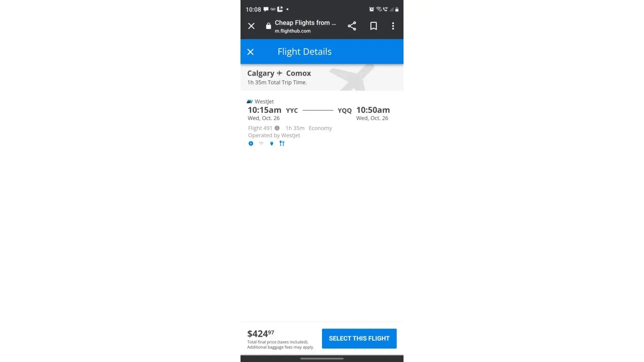The height and width of the screenshot is (362, 644).
Task: Tap the m.flighthub.com address text
Action: [293, 31]
